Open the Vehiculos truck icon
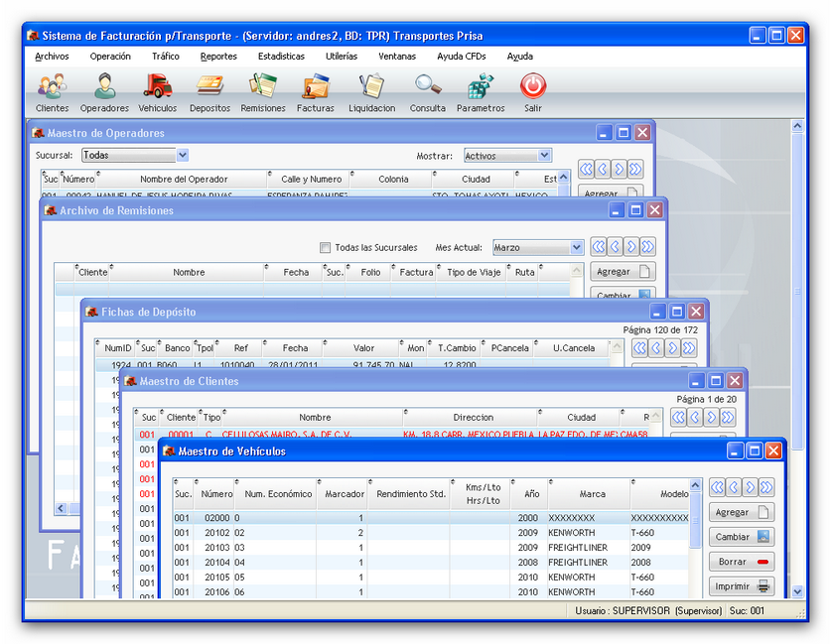831x644 pixels. click(x=158, y=93)
